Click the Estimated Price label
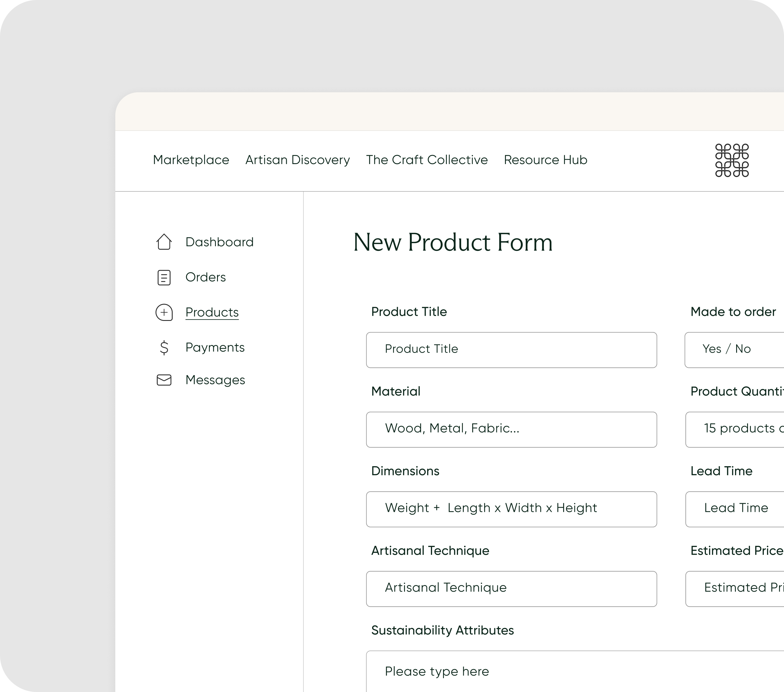The image size is (784, 692). coord(737,550)
